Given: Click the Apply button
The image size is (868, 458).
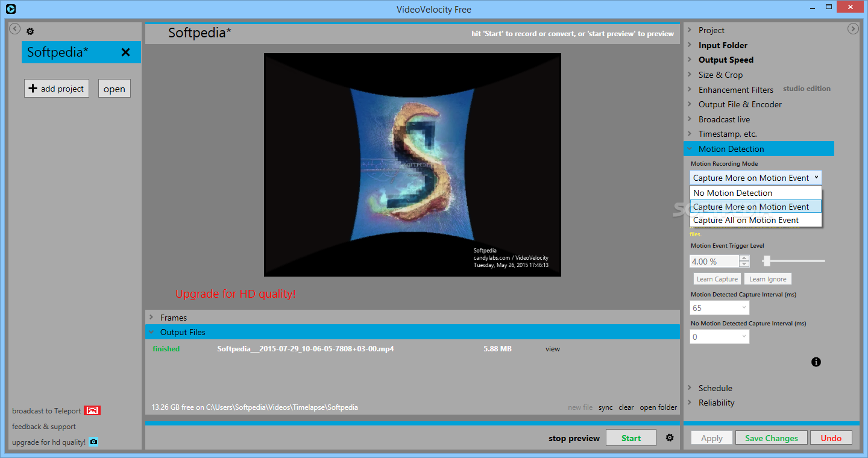Looking at the screenshot, I should coord(712,438).
